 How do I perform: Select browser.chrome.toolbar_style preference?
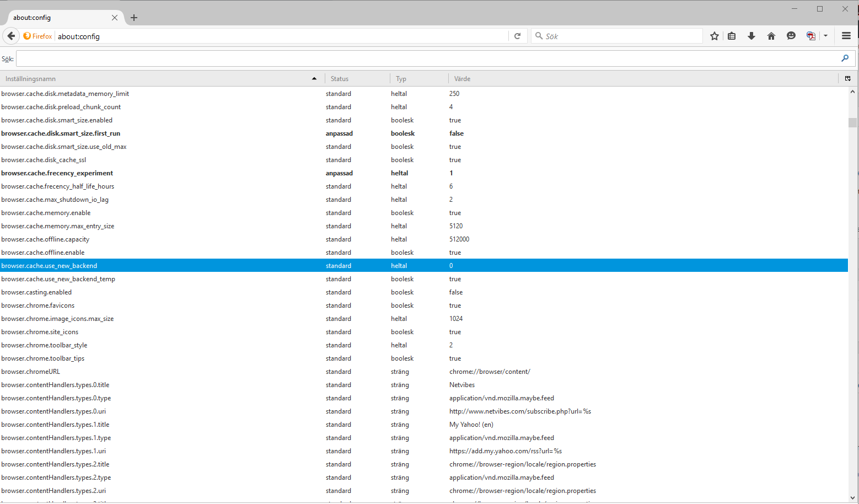(x=424, y=345)
